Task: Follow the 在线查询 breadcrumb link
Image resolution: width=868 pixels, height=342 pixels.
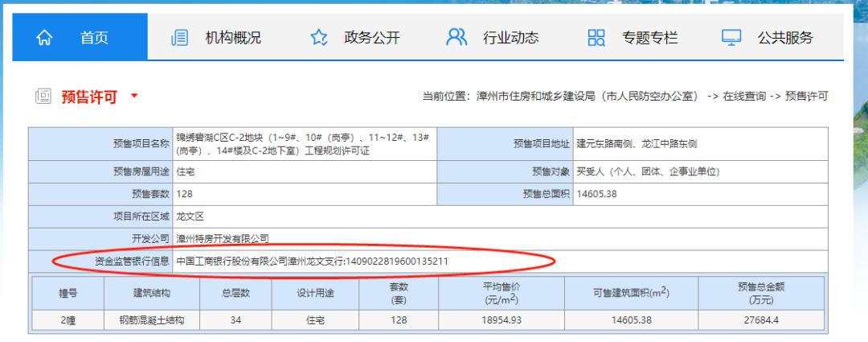Action: pos(744,97)
